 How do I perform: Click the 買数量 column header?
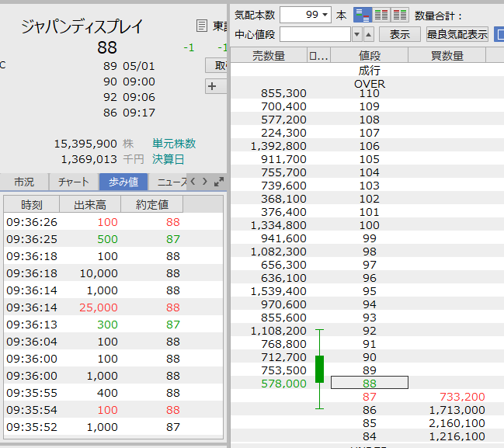[x=447, y=55]
